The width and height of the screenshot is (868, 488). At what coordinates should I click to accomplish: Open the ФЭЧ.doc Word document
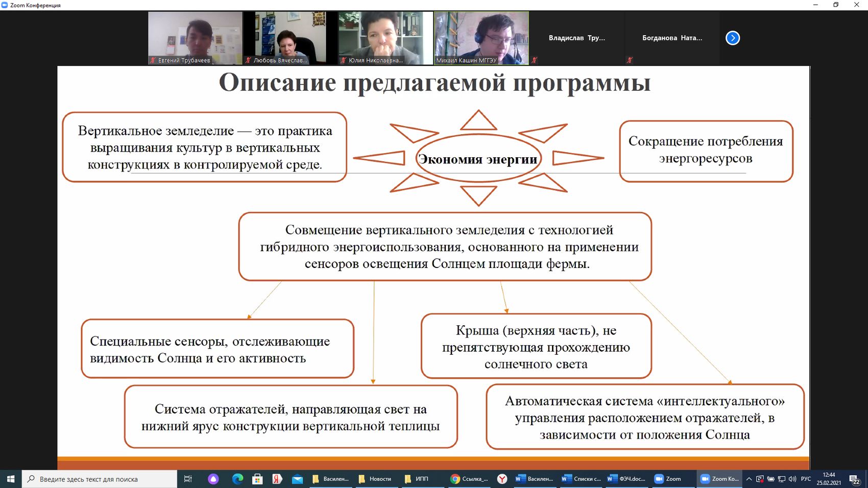pyautogui.click(x=626, y=479)
